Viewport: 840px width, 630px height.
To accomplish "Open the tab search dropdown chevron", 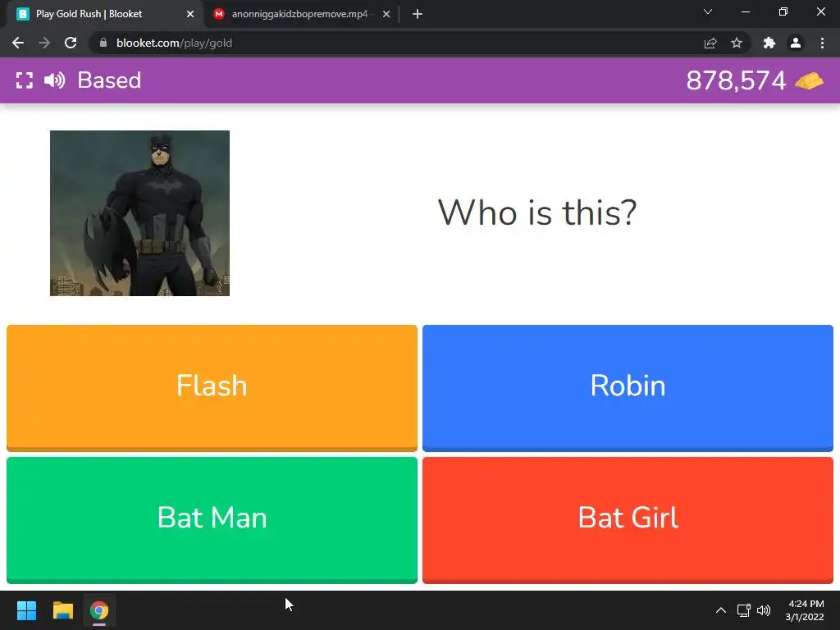I will click(708, 11).
